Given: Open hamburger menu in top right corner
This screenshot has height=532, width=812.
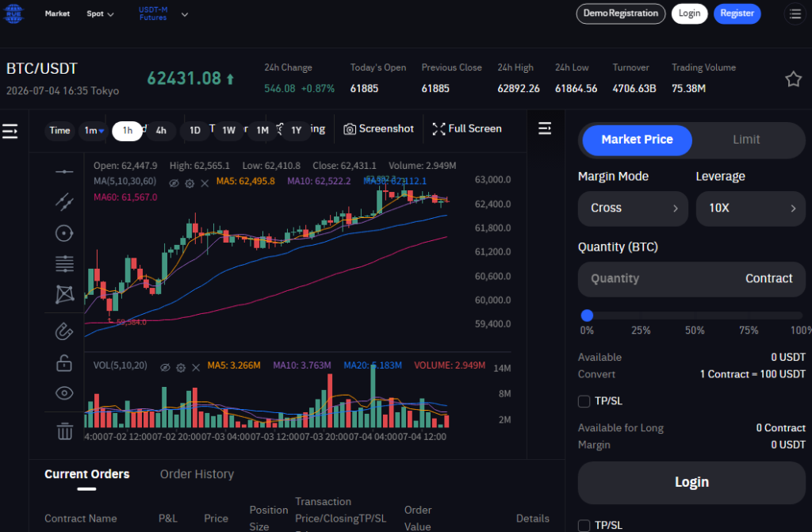Looking at the screenshot, I should 795,14.
